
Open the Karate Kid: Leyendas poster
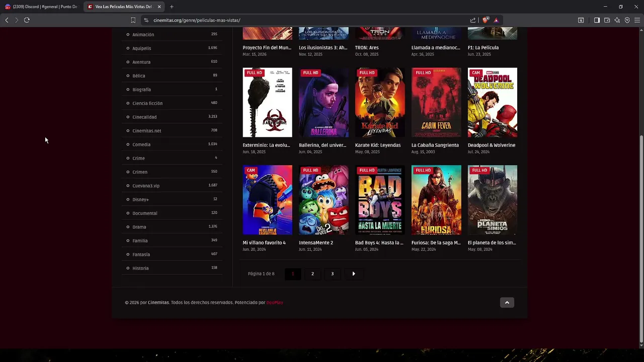(x=380, y=103)
